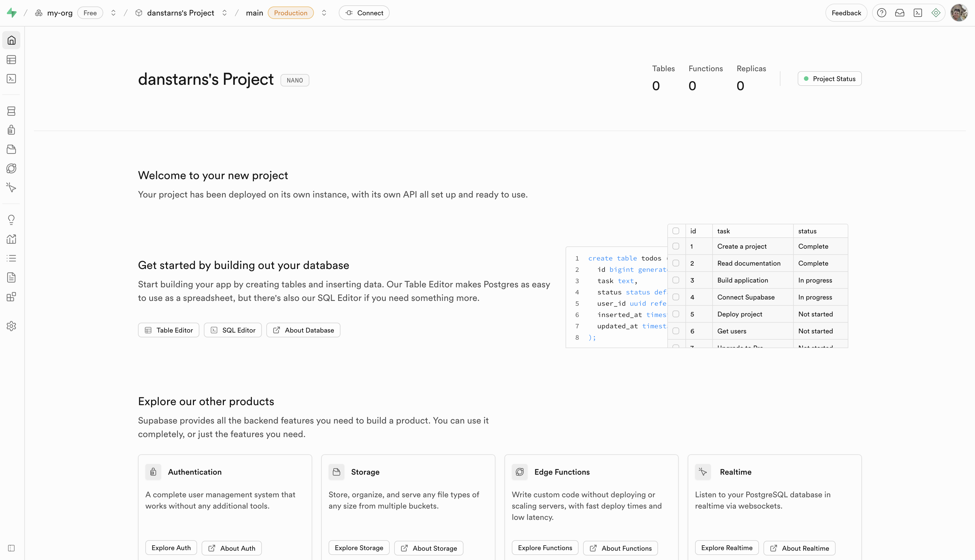The image size is (975, 560).
Task: Check the checkbox for the Create a project row
Action: 676,246
